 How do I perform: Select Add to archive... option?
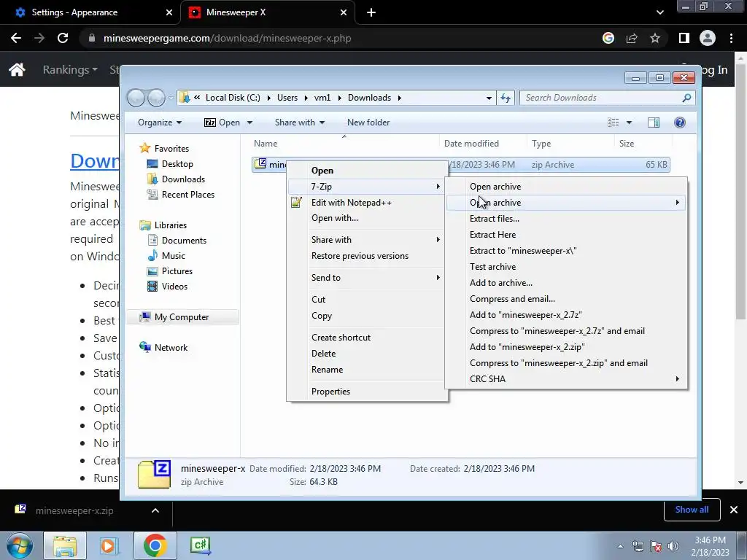tap(500, 283)
